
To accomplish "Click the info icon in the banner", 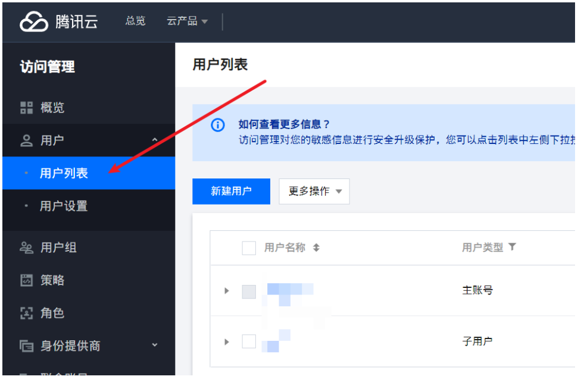I will click(x=218, y=125).
